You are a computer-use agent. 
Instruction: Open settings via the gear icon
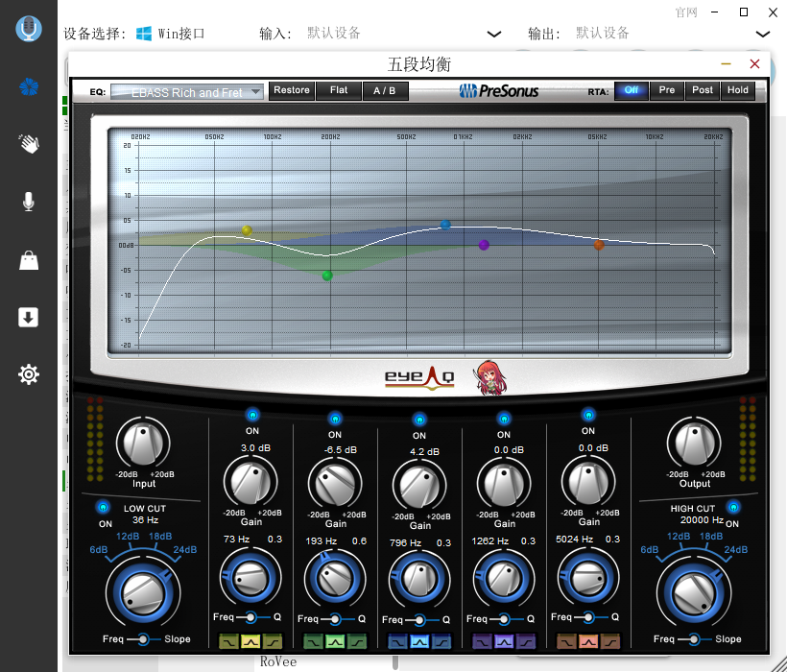pyautogui.click(x=29, y=374)
